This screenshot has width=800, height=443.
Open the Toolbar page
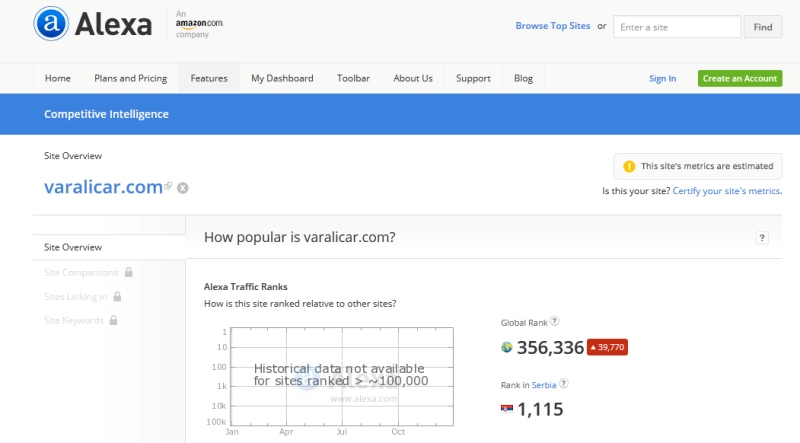point(353,78)
